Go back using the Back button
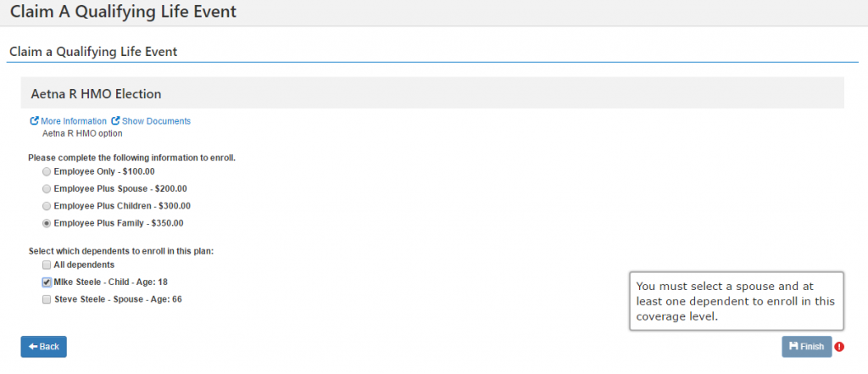 (x=44, y=347)
